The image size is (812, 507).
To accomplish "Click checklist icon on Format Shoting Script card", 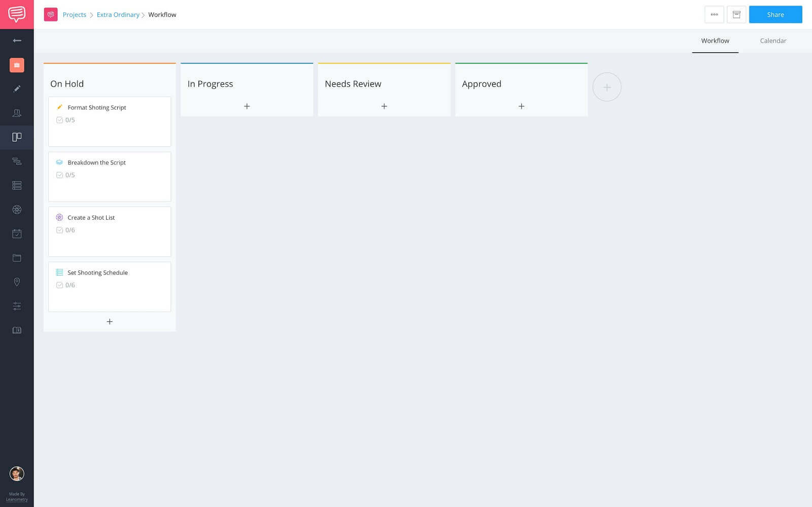I will (59, 120).
